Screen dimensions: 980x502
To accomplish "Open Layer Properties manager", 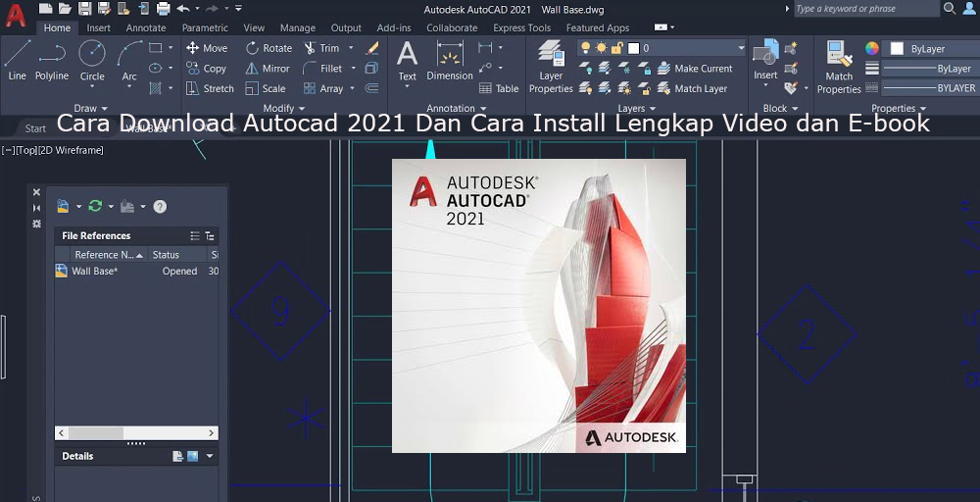I will click(551, 67).
